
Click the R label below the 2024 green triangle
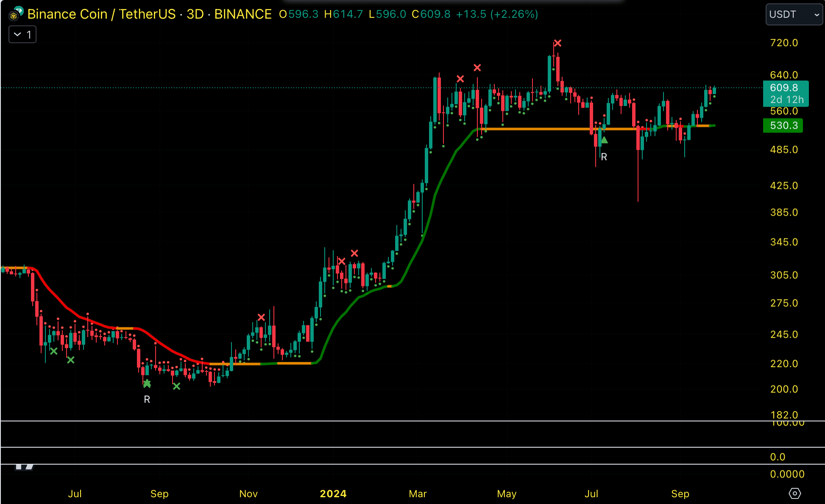(x=604, y=157)
